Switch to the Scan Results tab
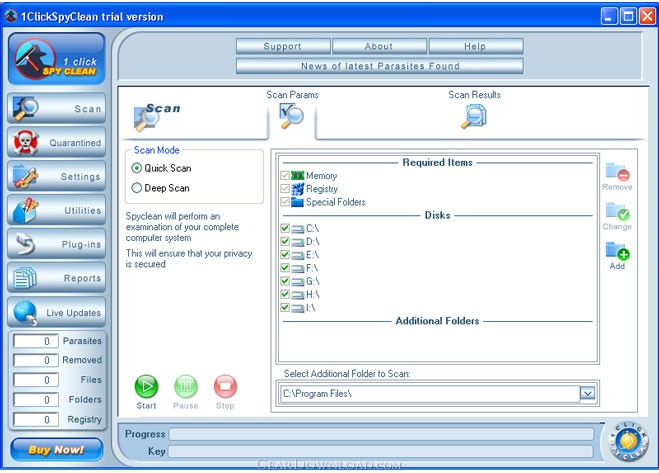 [474, 111]
